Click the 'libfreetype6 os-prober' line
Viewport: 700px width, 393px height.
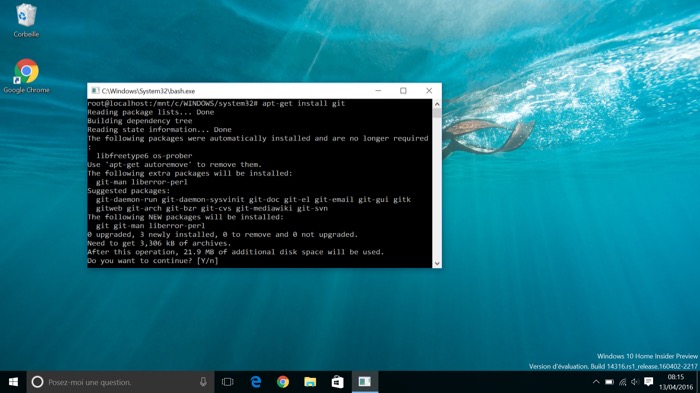(x=144, y=156)
